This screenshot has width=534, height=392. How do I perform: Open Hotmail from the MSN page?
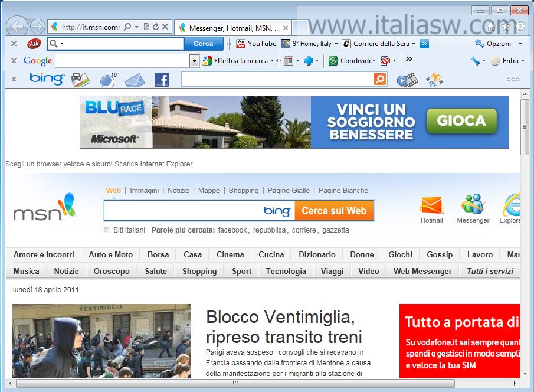[x=432, y=210]
